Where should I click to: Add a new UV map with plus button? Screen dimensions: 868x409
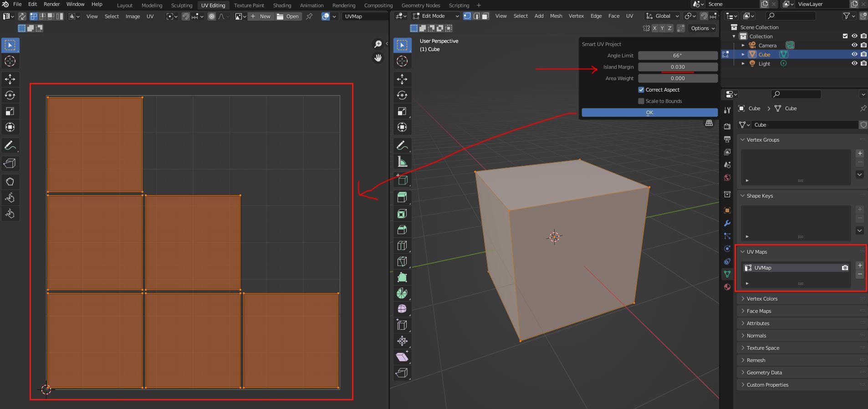859,265
